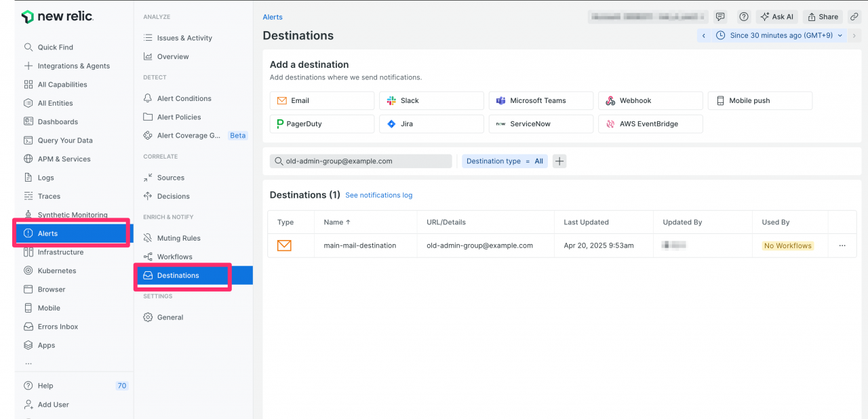Click the feedback comment icon in header
This screenshot has height=419, width=868.
(x=721, y=17)
